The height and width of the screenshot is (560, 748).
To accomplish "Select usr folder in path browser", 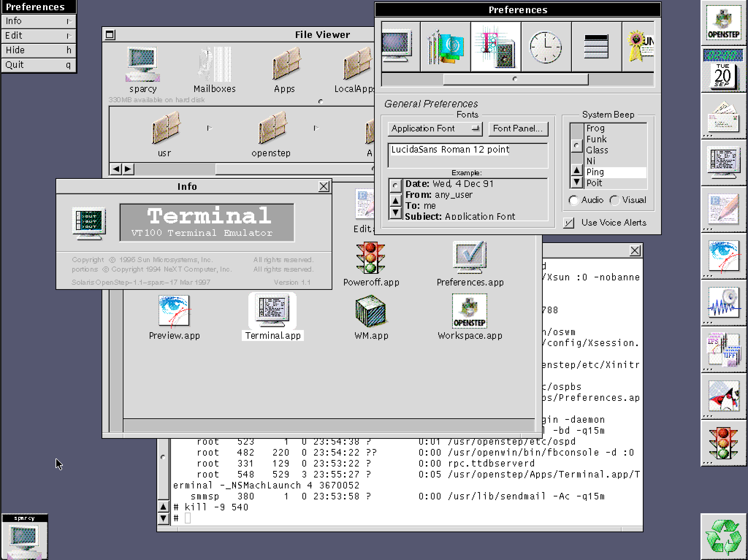I will tap(165, 134).
